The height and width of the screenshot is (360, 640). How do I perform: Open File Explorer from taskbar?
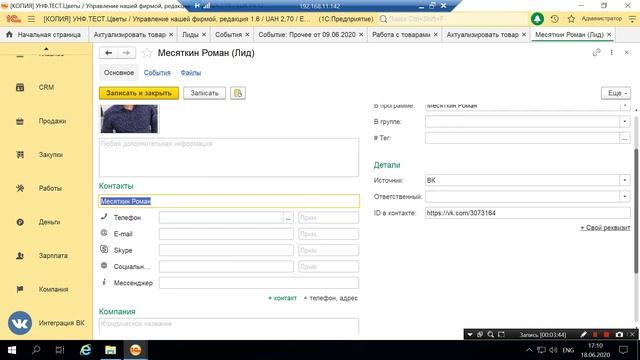(111, 350)
